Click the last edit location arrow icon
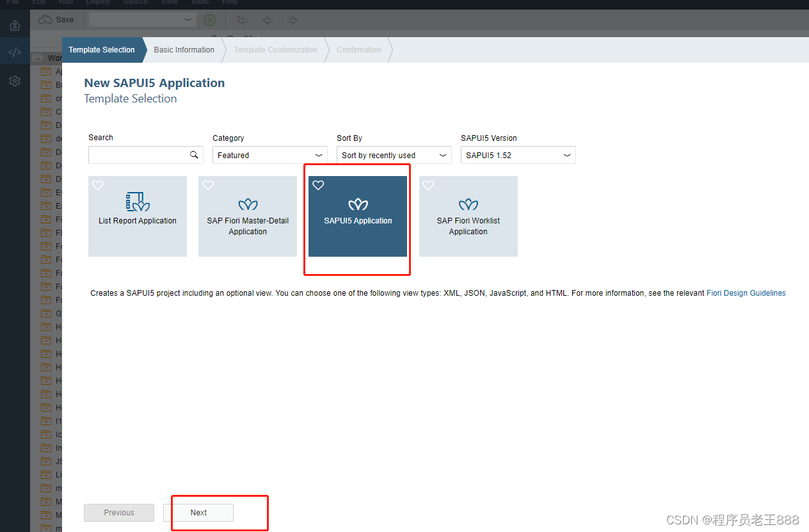This screenshot has width=809, height=532. pos(243,20)
